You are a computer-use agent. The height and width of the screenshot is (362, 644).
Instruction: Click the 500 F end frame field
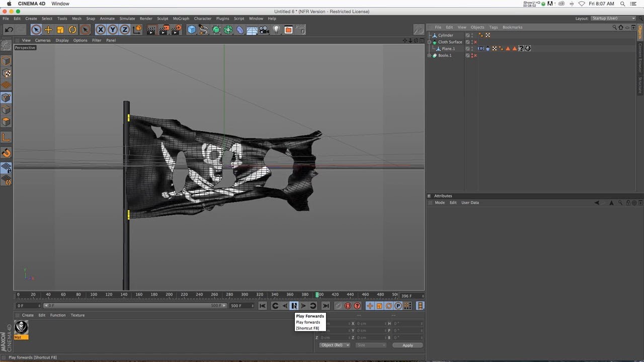[x=243, y=306]
